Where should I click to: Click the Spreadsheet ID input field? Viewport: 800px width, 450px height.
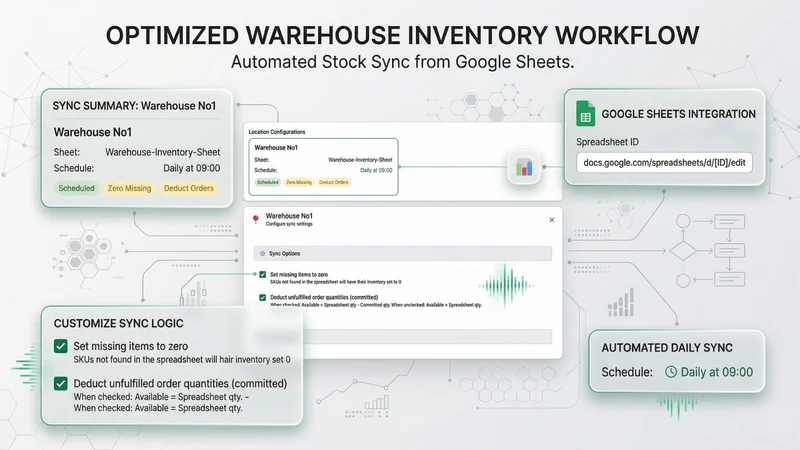point(664,163)
